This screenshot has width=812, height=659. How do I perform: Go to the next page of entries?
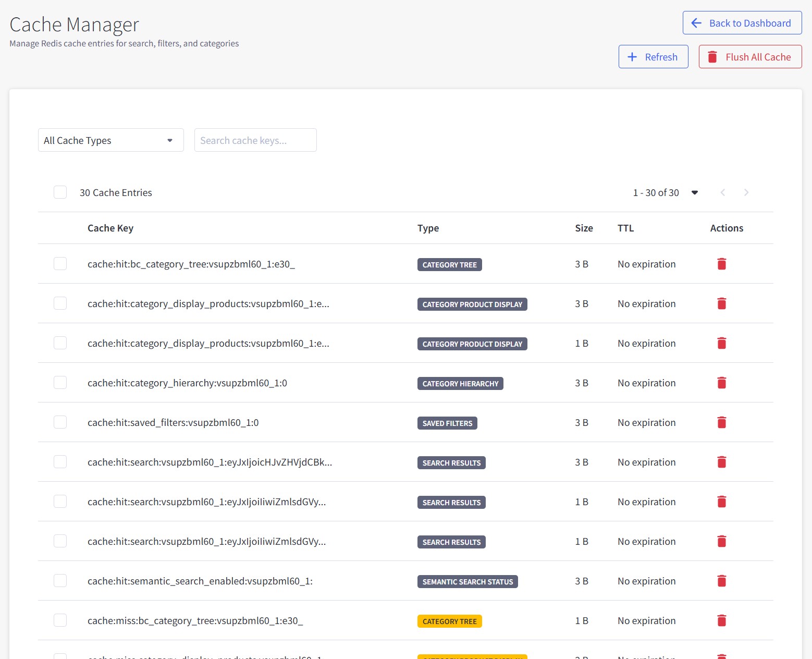click(x=746, y=192)
